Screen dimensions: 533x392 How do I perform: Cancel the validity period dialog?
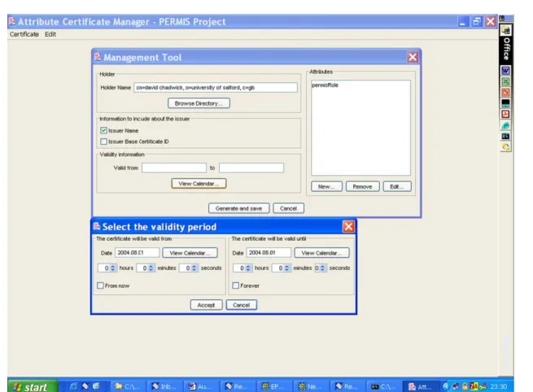click(x=242, y=305)
